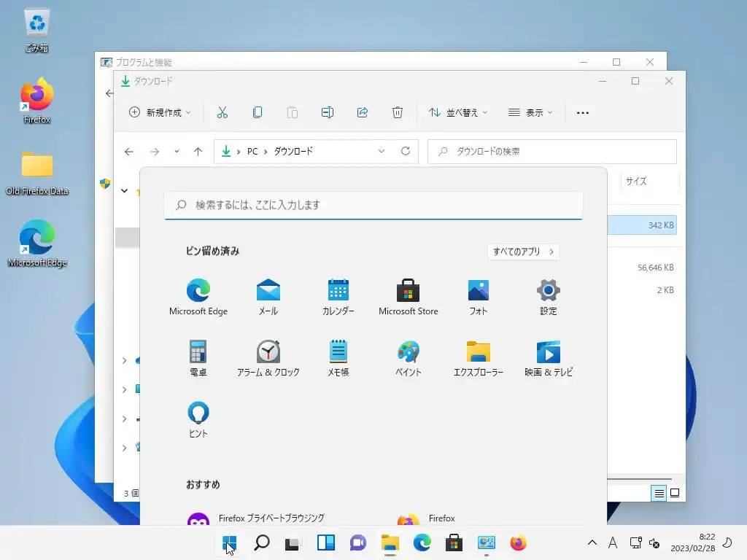Viewport: 747px width, 560px height.
Task: Go up one folder level in Explorer
Action: click(198, 152)
